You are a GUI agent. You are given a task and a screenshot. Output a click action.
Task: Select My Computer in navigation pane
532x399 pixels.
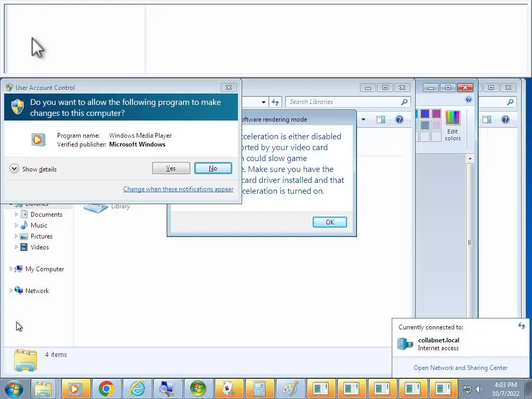tap(45, 269)
